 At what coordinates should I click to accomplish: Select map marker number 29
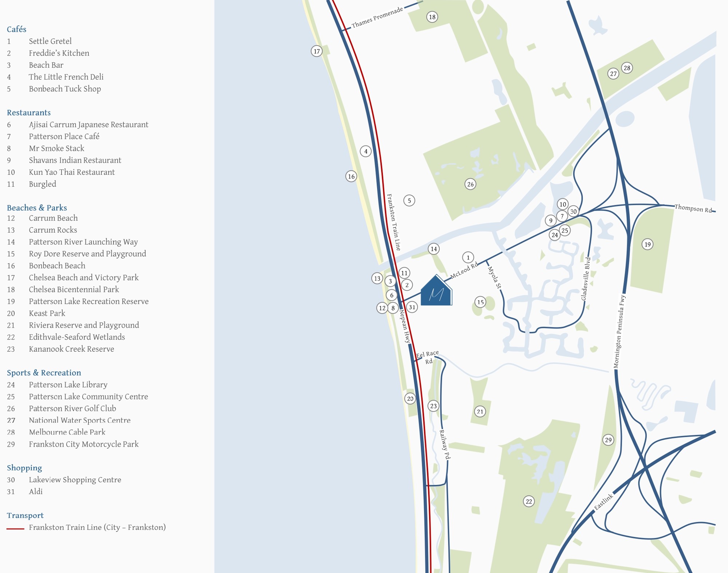click(x=608, y=440)
